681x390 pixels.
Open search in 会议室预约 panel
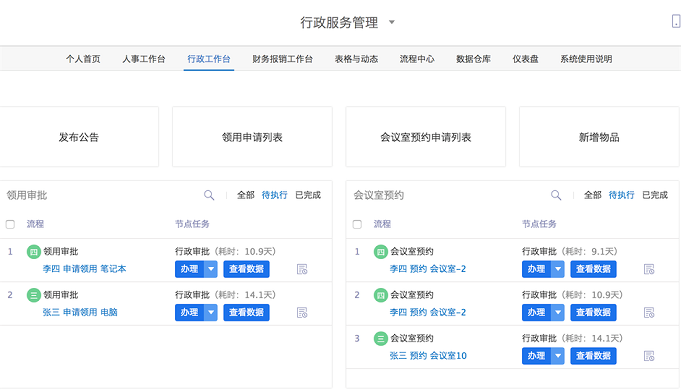(556, 195)
